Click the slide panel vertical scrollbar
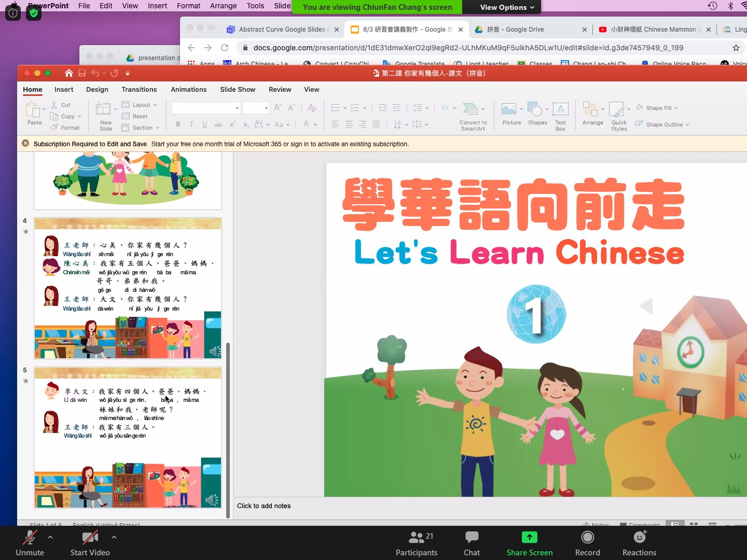The image size is (747, 560). coord(228,430)
